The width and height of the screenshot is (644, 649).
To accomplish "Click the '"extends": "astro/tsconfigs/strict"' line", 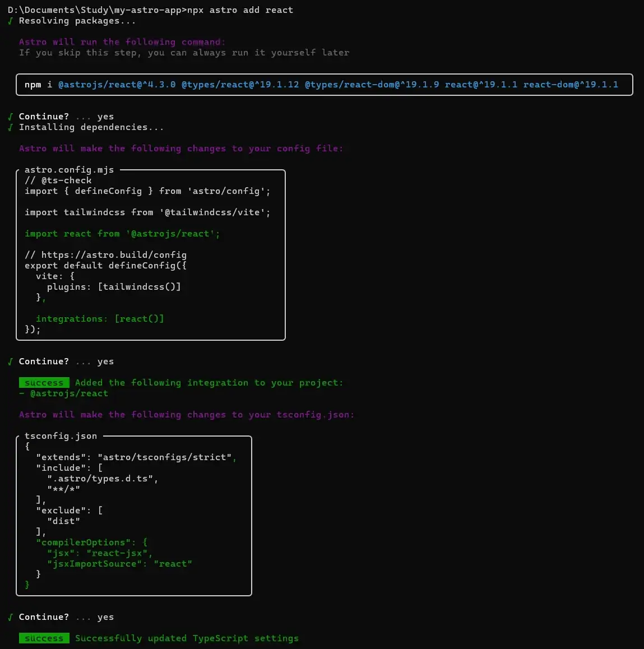I will pos(136,457).
